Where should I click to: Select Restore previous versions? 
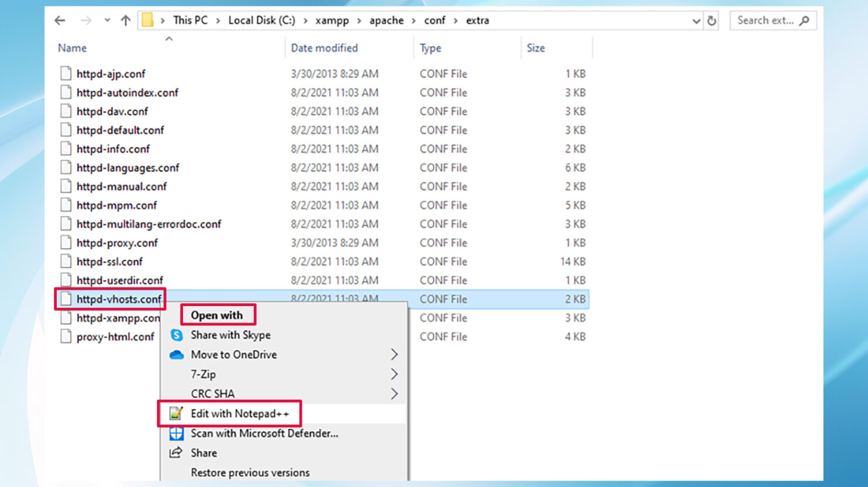click(250, 472)
